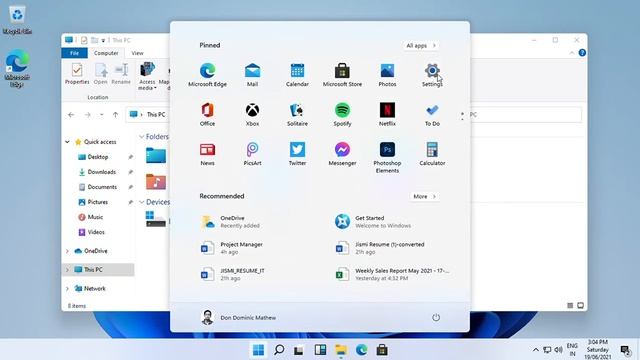Image resolution: width=640 pixels, height=360 pixels.
Task: Go up one level in Explorer
Action: (x=116, y=115)
